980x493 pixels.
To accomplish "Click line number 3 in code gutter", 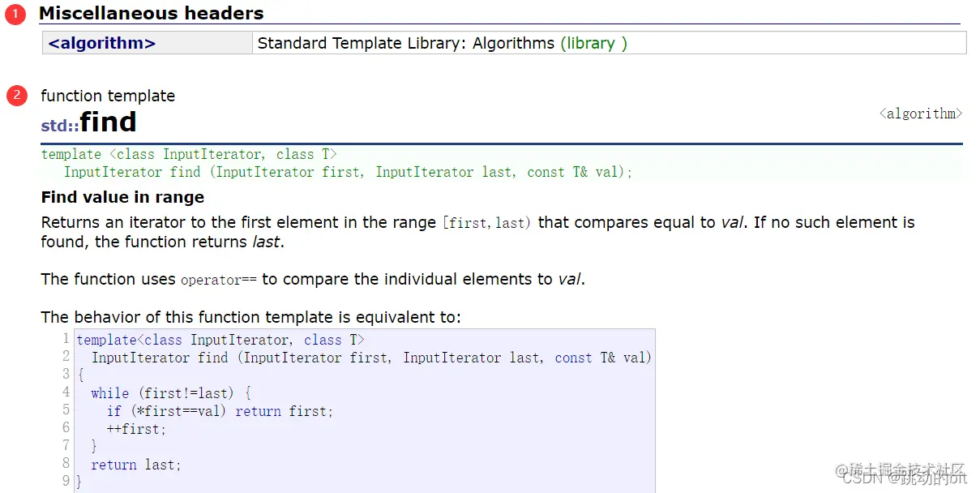I will coord(66,374).
